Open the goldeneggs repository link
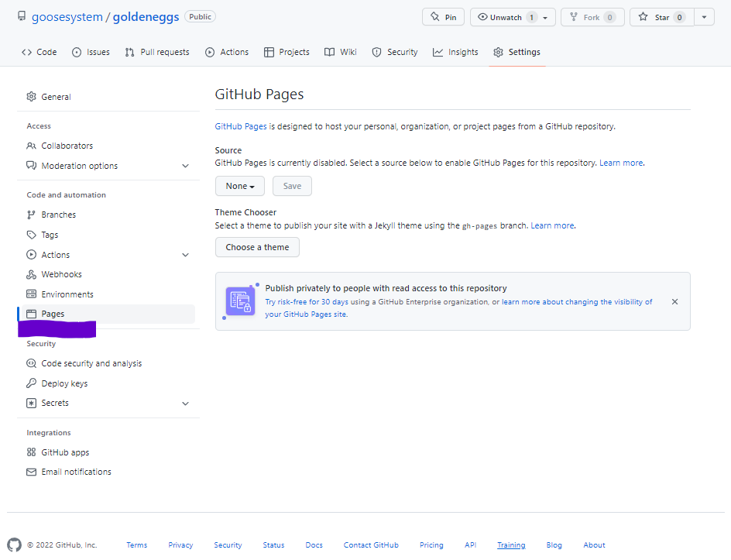Screen dimensions: 731x560 click(x=146, y=17)
